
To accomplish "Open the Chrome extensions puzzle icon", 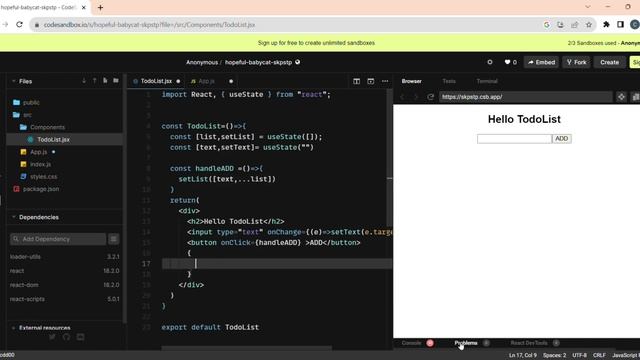I will pos(606,25).
